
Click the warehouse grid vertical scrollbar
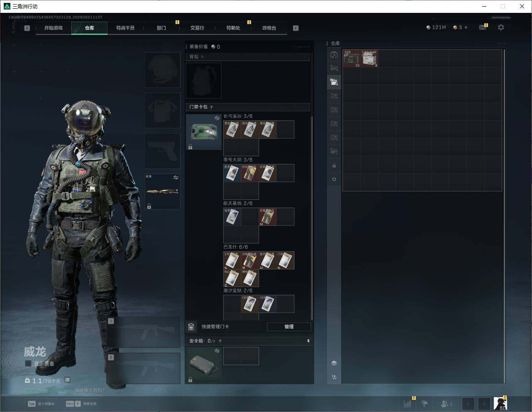pos(504,216)
